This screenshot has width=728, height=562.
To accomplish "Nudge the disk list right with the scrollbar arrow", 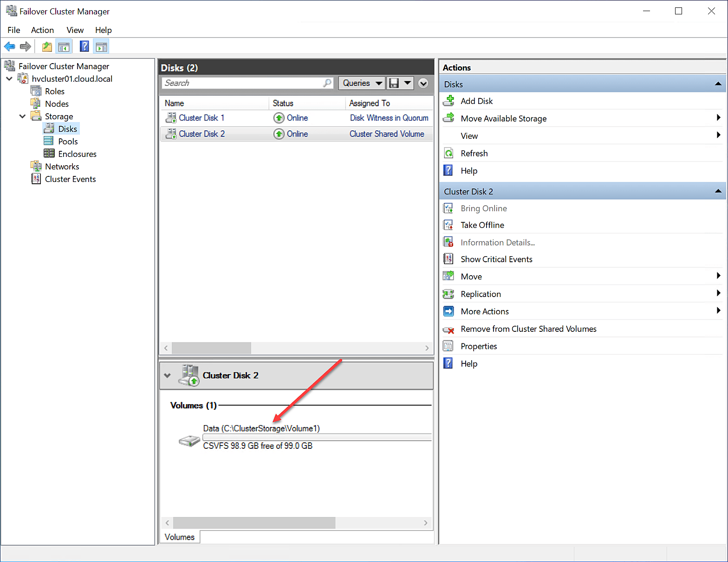I will click(x=427, y=348).
